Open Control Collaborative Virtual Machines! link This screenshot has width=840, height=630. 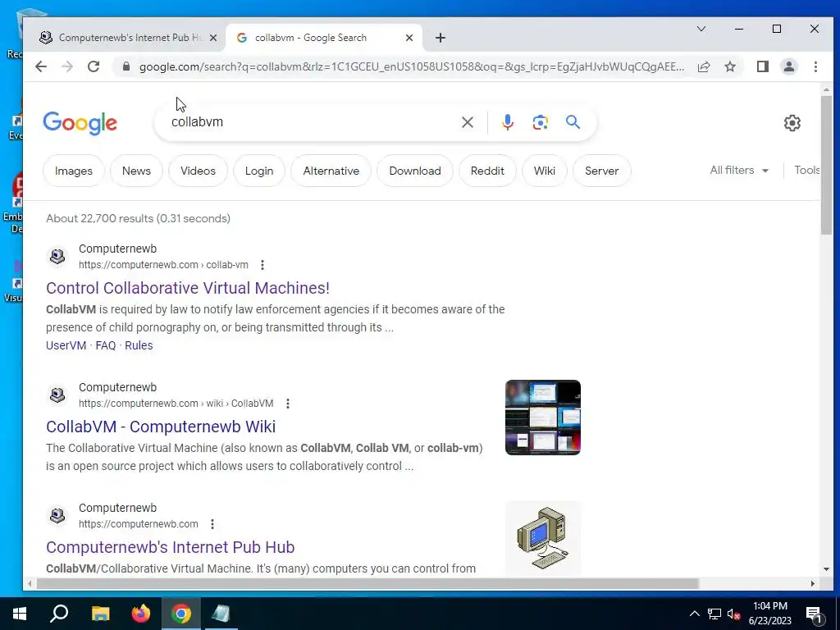(x=188, y=288)
